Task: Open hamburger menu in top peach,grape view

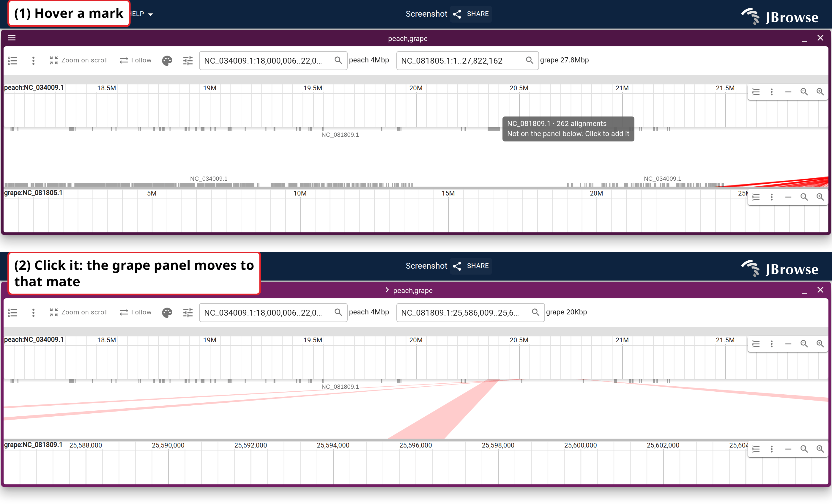Action: pyautogui.click(x=12, y=38)
